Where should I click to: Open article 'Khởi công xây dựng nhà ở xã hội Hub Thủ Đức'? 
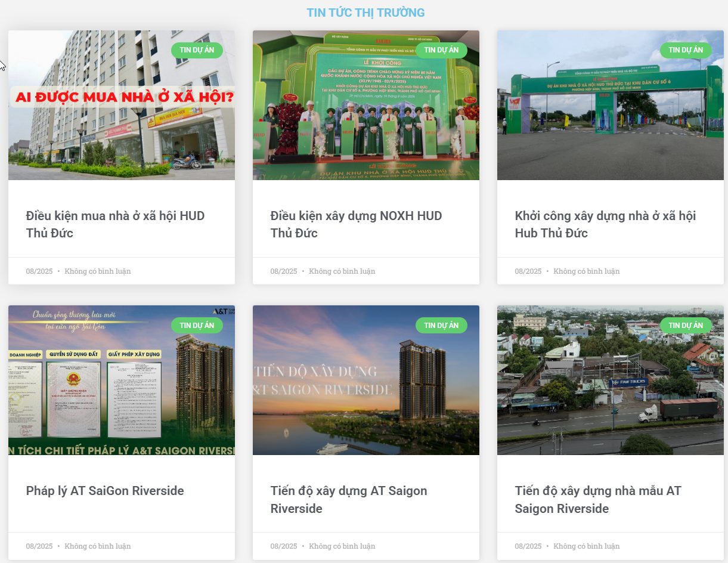(605, 224)
